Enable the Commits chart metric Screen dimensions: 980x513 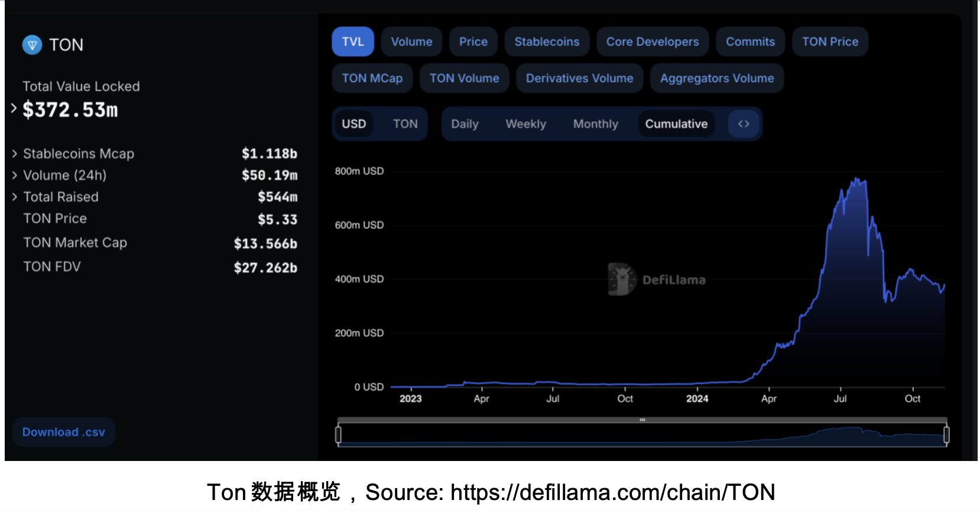(750, 42)
